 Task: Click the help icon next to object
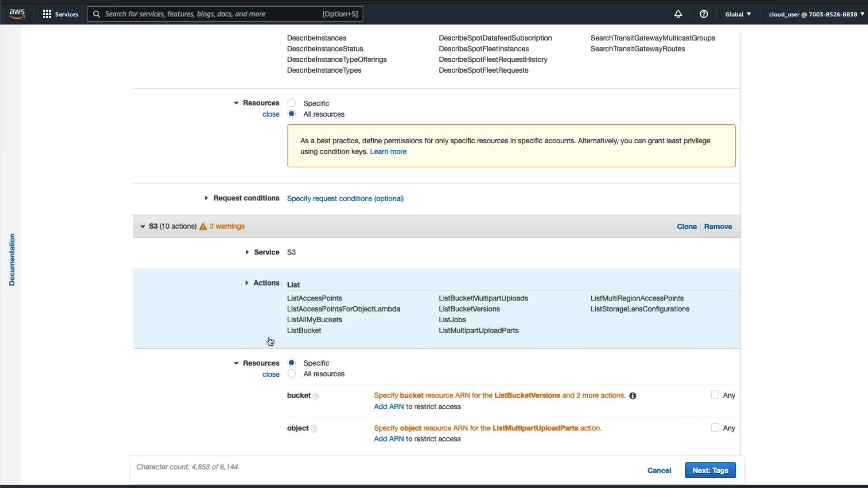tap(314, 429)
